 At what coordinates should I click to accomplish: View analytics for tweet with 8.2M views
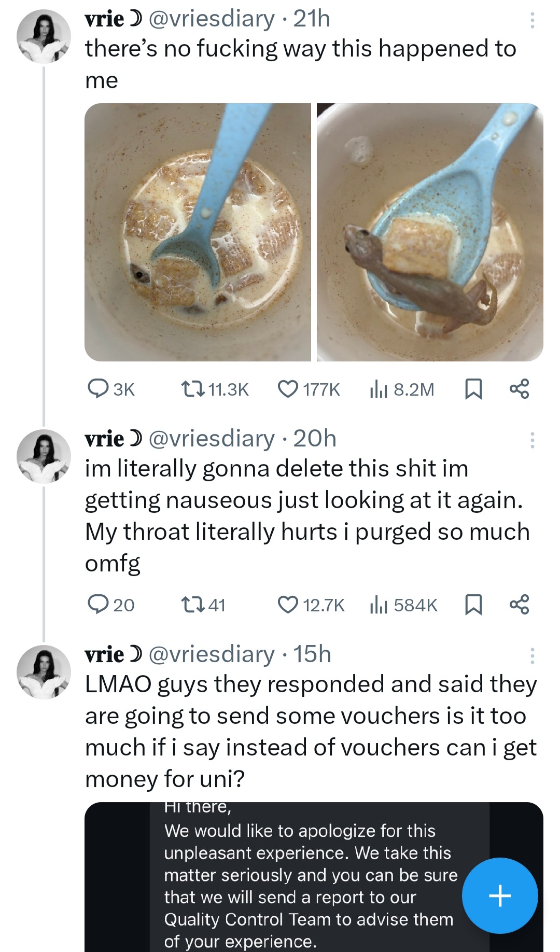(x=379, y=389)
